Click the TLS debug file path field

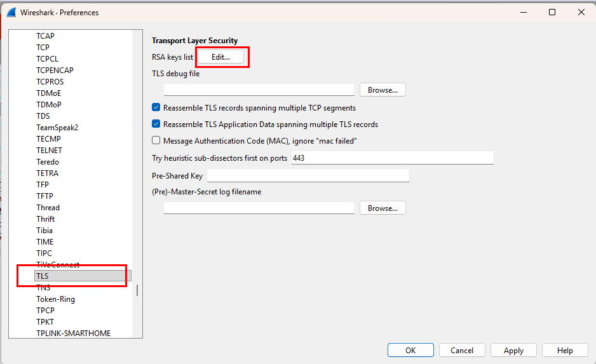pyautogui.click(x=259, y=90)
